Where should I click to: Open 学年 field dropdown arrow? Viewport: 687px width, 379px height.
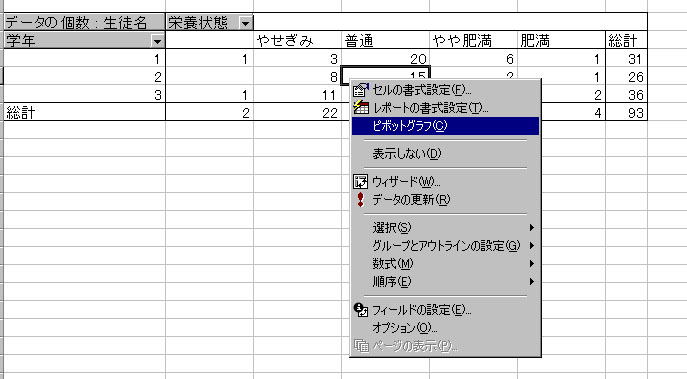pyautogui.click(x=157, y=41)
